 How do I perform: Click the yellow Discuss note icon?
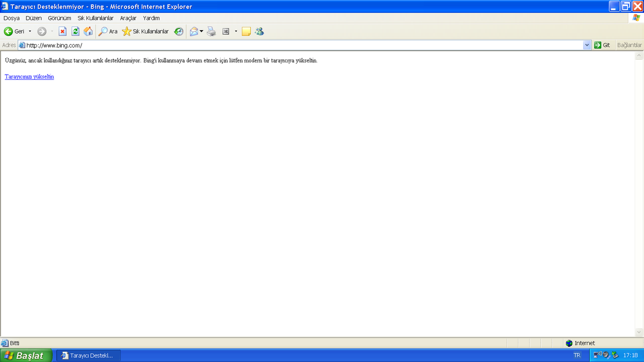click(x=246, y=31)
